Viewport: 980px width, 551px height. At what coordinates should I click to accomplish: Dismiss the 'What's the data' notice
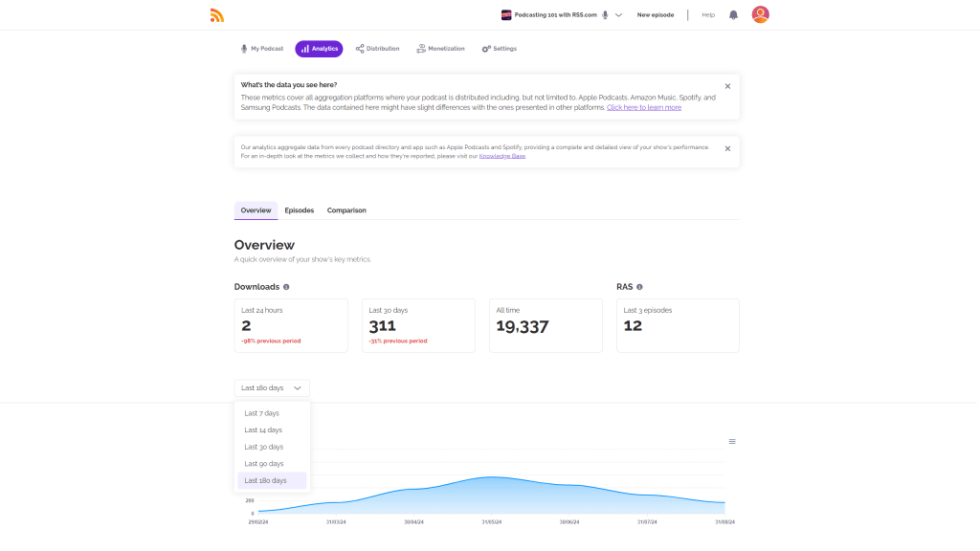tap(727, 86)
